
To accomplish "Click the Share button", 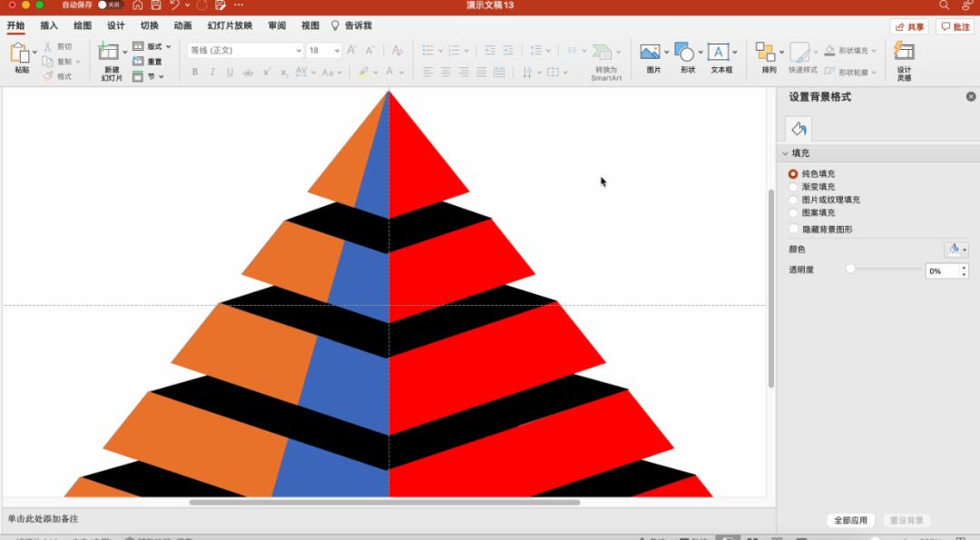I will pos(909,27).
